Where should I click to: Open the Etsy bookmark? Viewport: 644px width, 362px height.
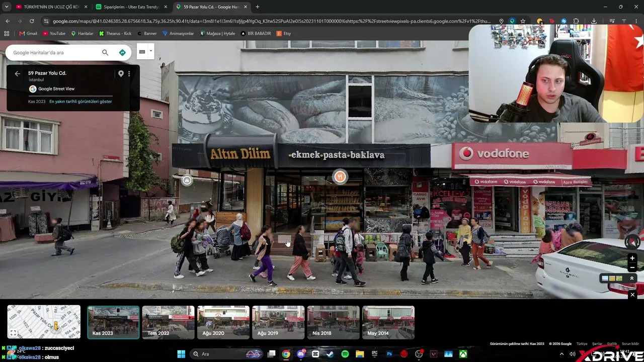(x=284, y=34)
